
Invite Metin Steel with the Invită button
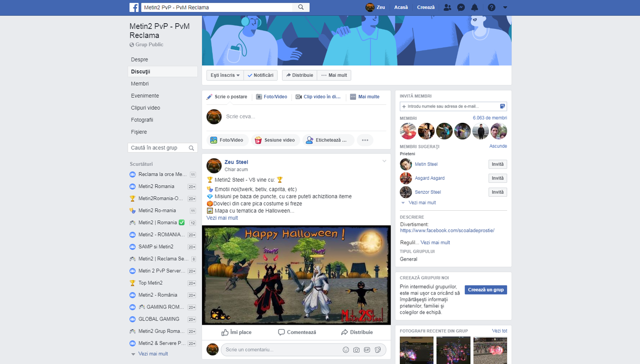coord(497,164)
